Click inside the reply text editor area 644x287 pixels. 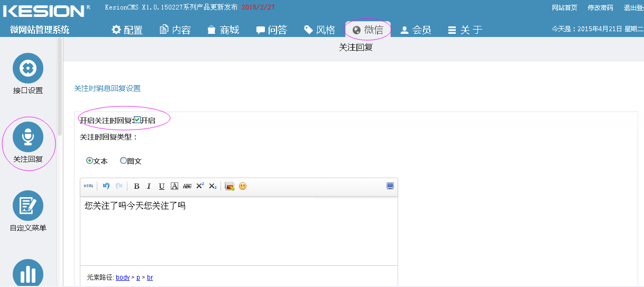pyautogui.click(x=239, y=232)
